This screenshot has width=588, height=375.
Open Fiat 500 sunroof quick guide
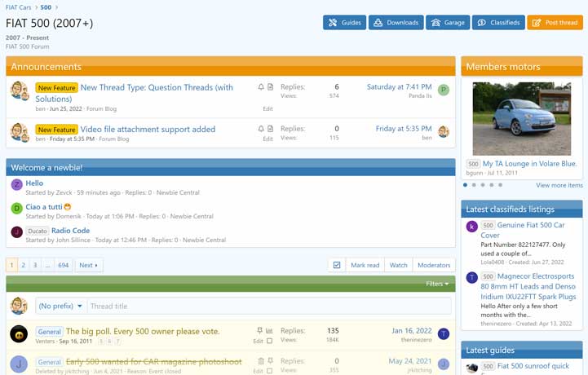coord(533,365)
